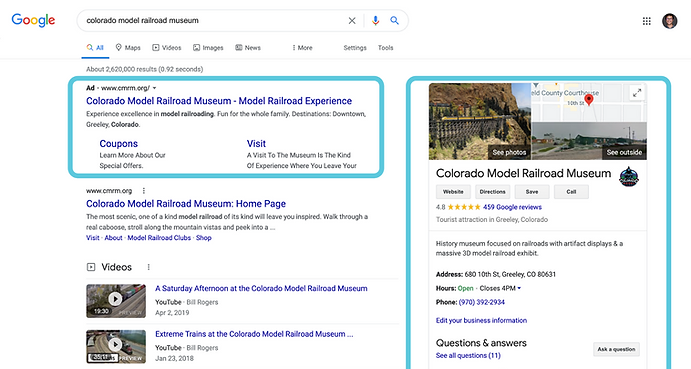Click the Colorado Model Railroad Museum panel title
Image resolution: width=691 pixels, height=369 pixels.
point(524,173)
